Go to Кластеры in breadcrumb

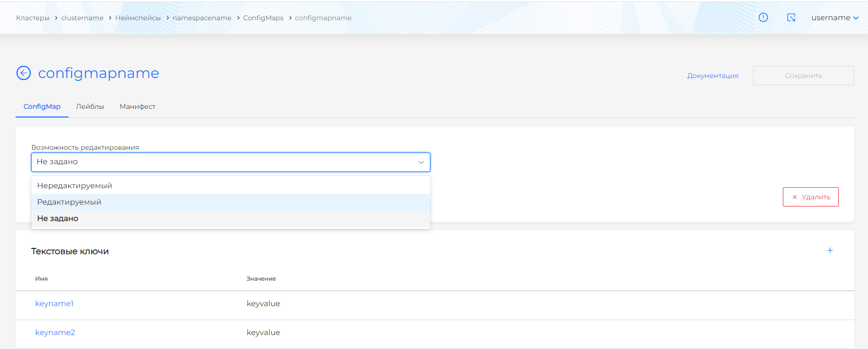tap(33, 18)
